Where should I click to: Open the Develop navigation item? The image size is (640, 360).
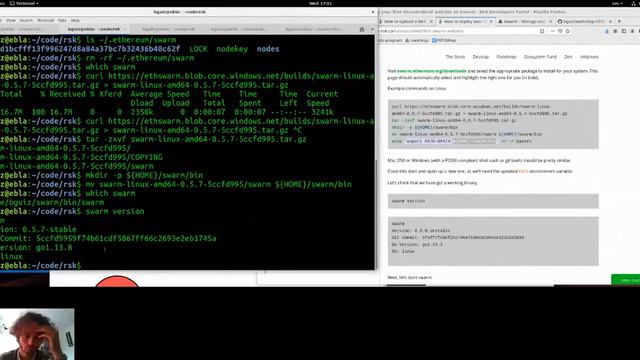coord(480,57)
